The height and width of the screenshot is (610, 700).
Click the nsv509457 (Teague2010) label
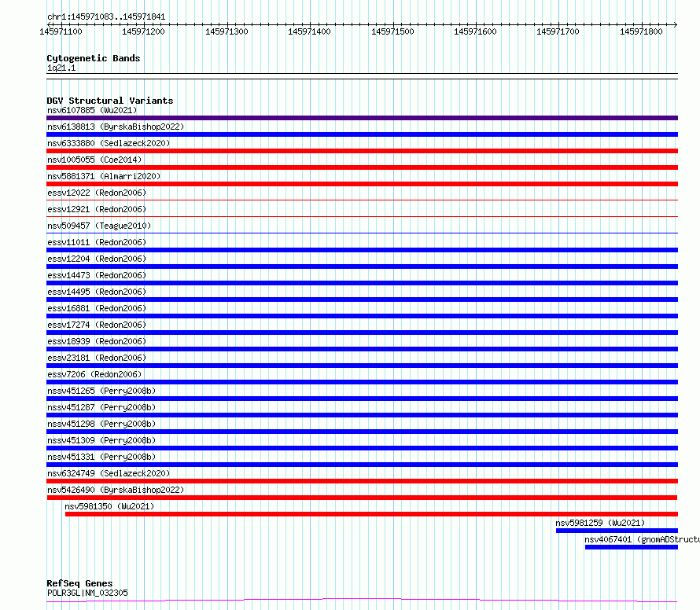coord(99,226)
